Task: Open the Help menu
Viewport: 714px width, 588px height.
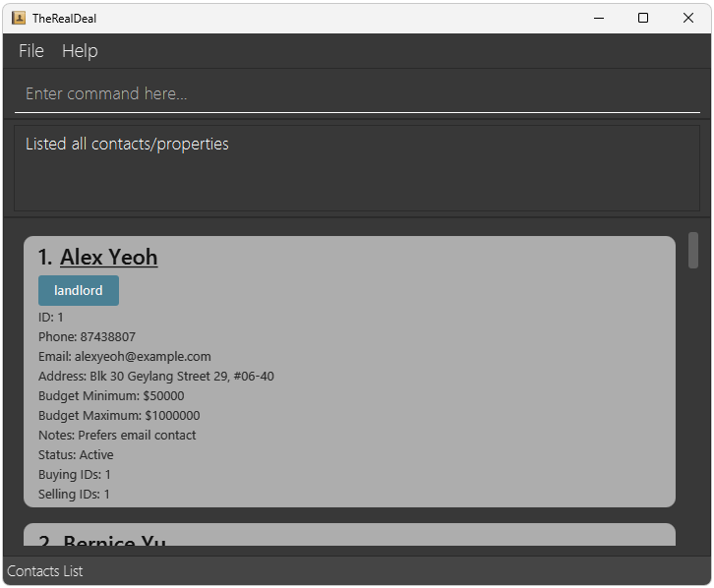Action: pyautogui.click(x=80, y=51)
